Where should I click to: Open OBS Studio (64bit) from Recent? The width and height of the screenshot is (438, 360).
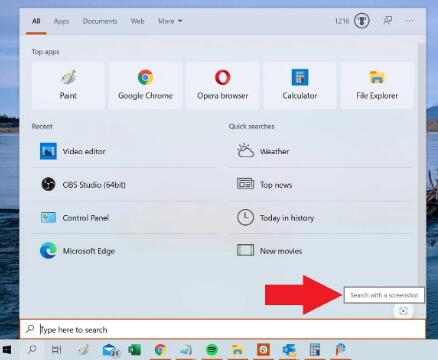[124, 184]
